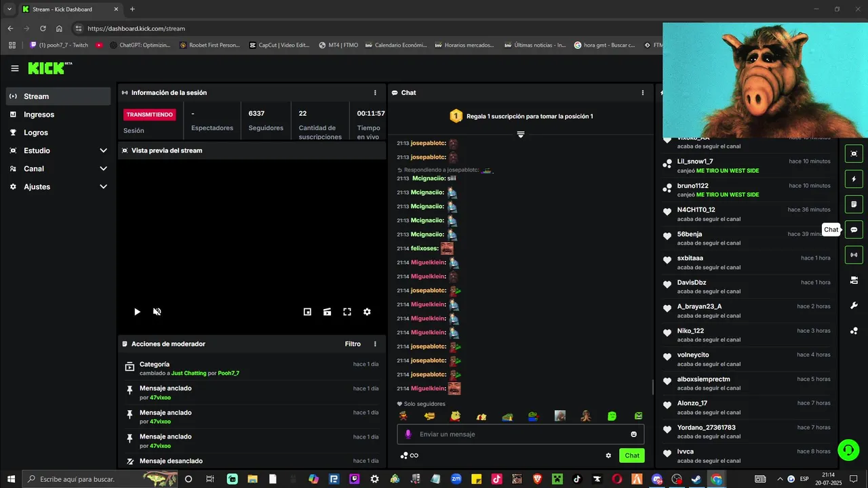
Task: Open the options menu of Información de la sesión
Action: [x=375, y=93]
